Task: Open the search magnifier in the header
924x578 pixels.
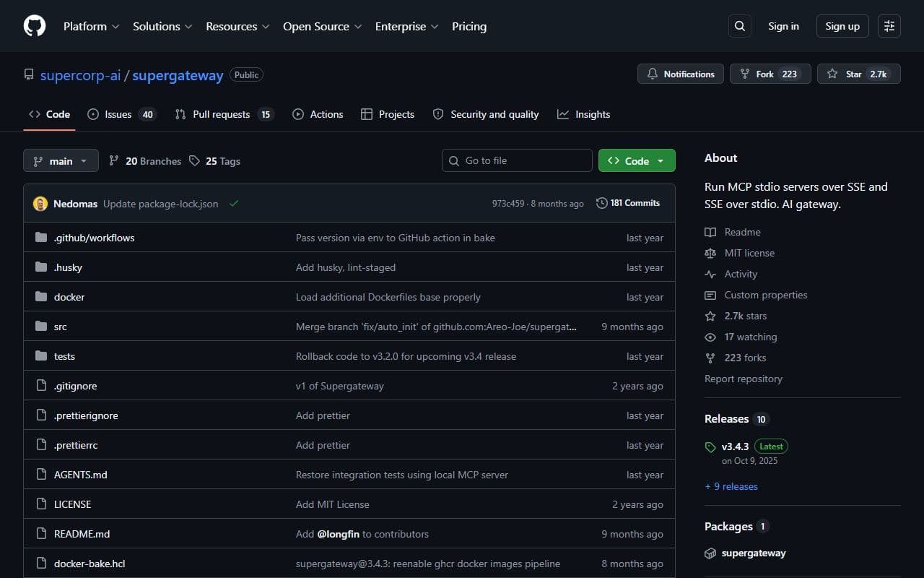Action: click(739, 26)
